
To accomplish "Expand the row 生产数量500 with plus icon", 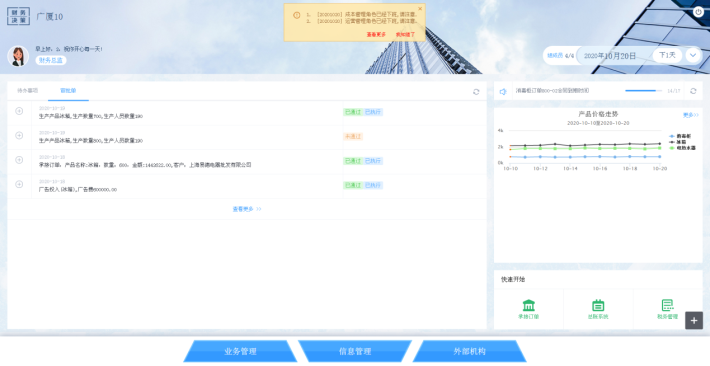I will point(19,135).
